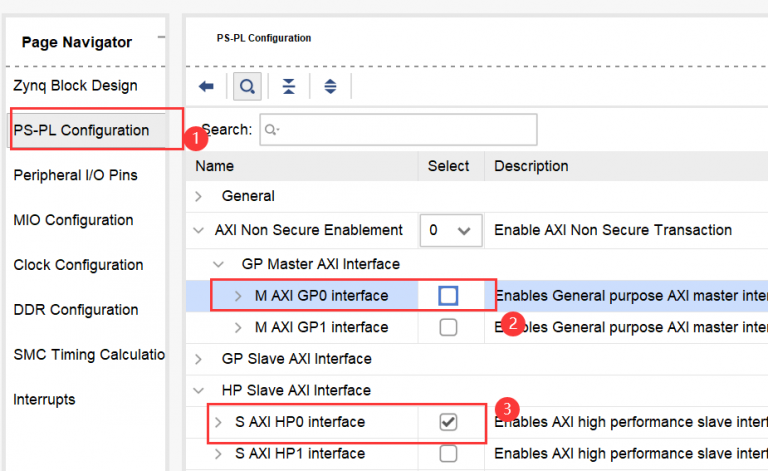
Task: Select the Interrupts page
Action: click(x=44, y=399)
